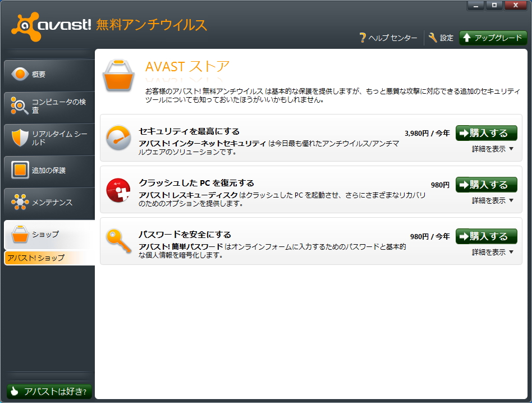Select the メンテナンス gear icon
The height and width of the screenshot is (403, 532).
pos(21,203)
